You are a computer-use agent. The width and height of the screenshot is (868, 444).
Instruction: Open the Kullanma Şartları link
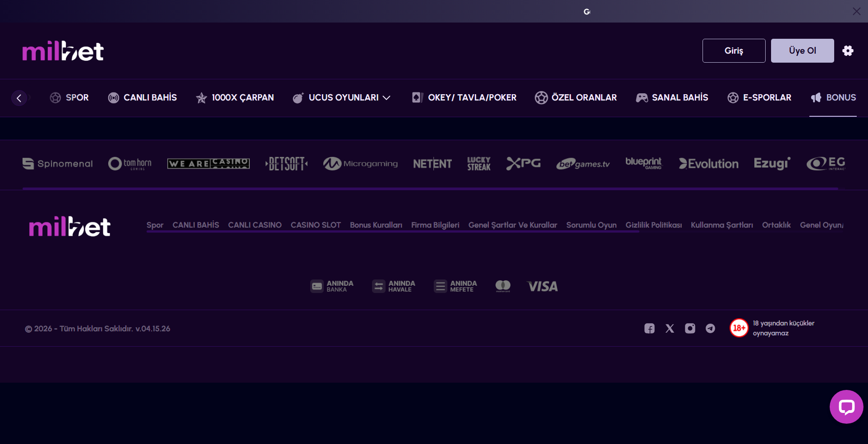click(722, 225)
